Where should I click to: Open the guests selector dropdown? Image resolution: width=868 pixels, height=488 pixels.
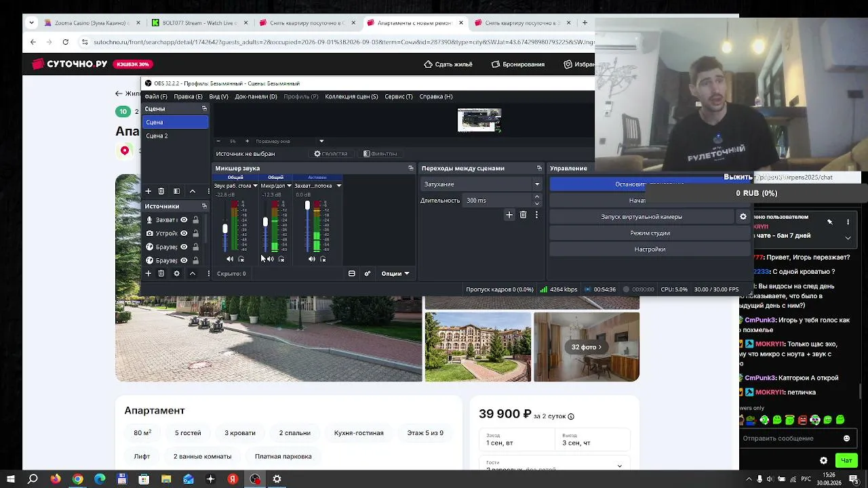coord(554,466)
